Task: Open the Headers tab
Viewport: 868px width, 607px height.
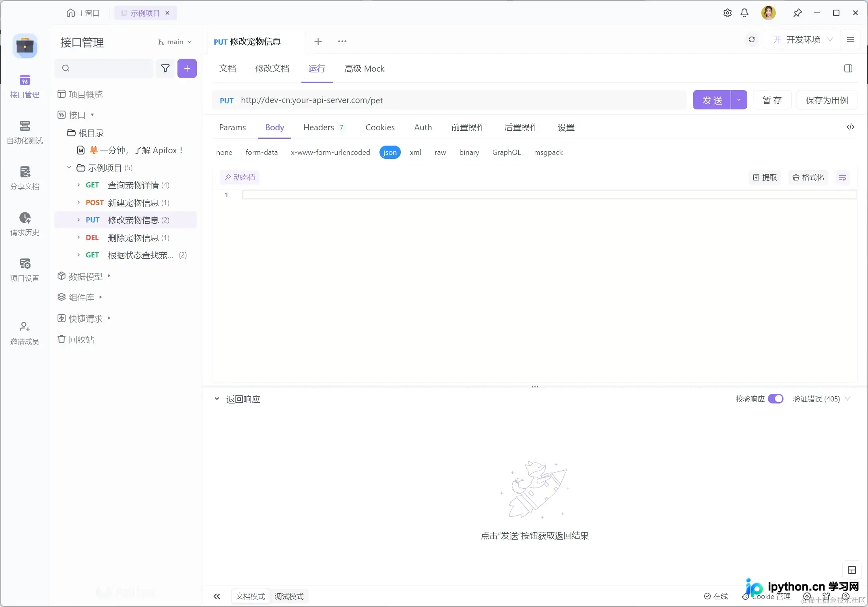Action: click(324, 128)
